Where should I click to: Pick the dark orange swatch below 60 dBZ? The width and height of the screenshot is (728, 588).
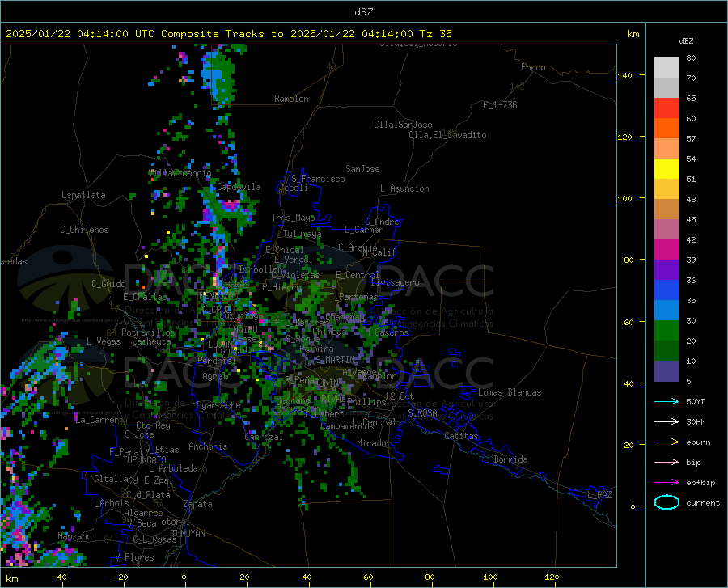[667, 129]
